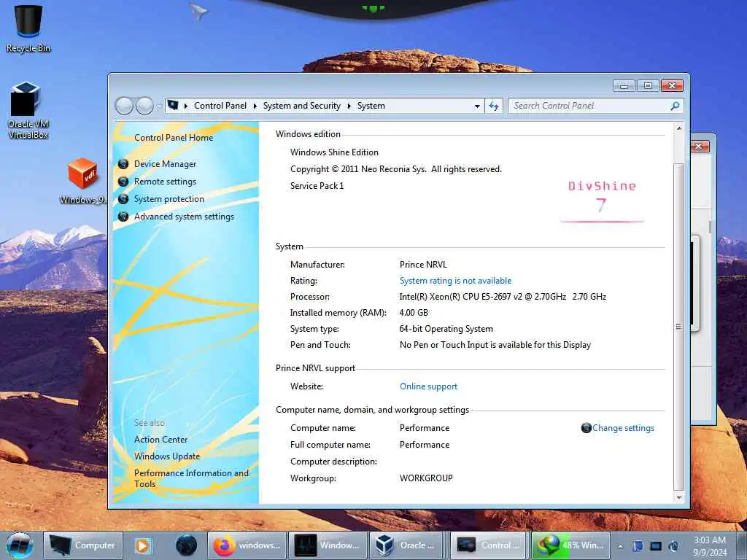This screenshot has height=560, width=747.
Task: Show hidden tray icons arrow
Action: click(620, 547)
